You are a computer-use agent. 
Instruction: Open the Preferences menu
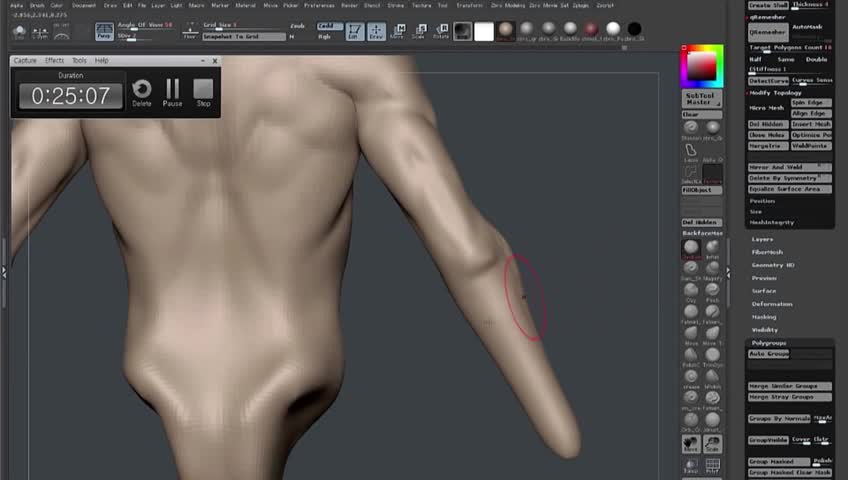pos(319,5)
